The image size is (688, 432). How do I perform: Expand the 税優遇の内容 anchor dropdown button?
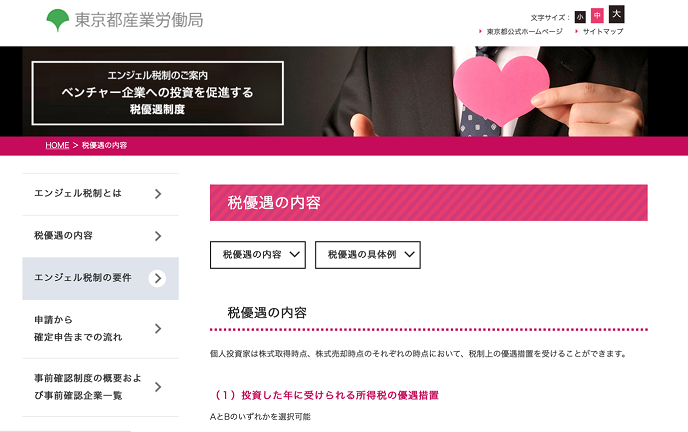[x=258, y=255]
